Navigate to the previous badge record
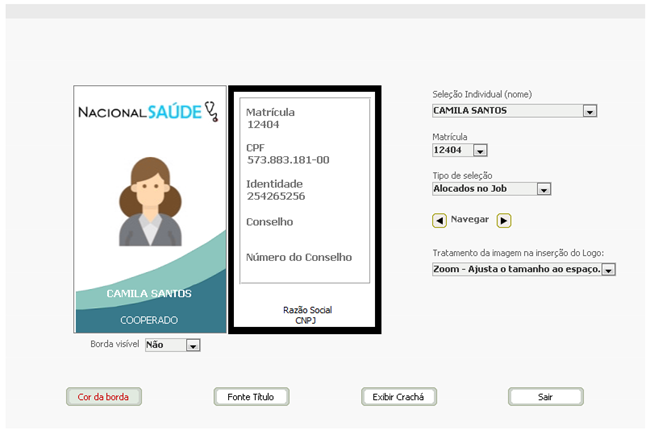The image size is (650, 434). pos(439,221)
